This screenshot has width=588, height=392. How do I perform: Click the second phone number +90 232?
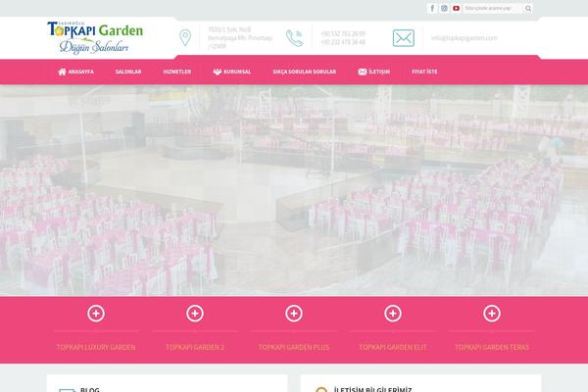tap(343, 42)
